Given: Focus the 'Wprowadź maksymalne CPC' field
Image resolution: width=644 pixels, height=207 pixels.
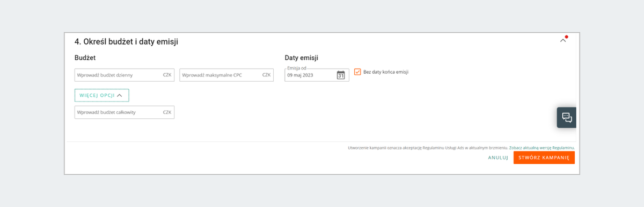Looking at the screenshot, I should [x=226, y=75].
